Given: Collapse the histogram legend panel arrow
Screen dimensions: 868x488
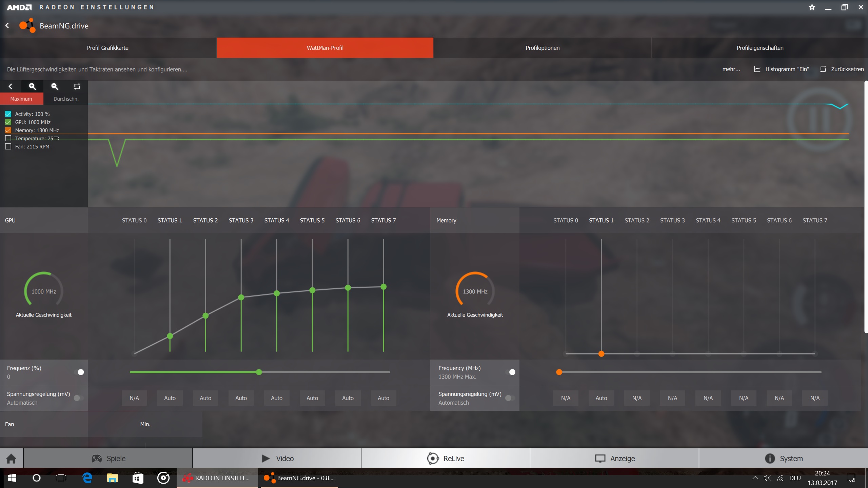Looking at the screenshot, I should (x=11, y=86).
